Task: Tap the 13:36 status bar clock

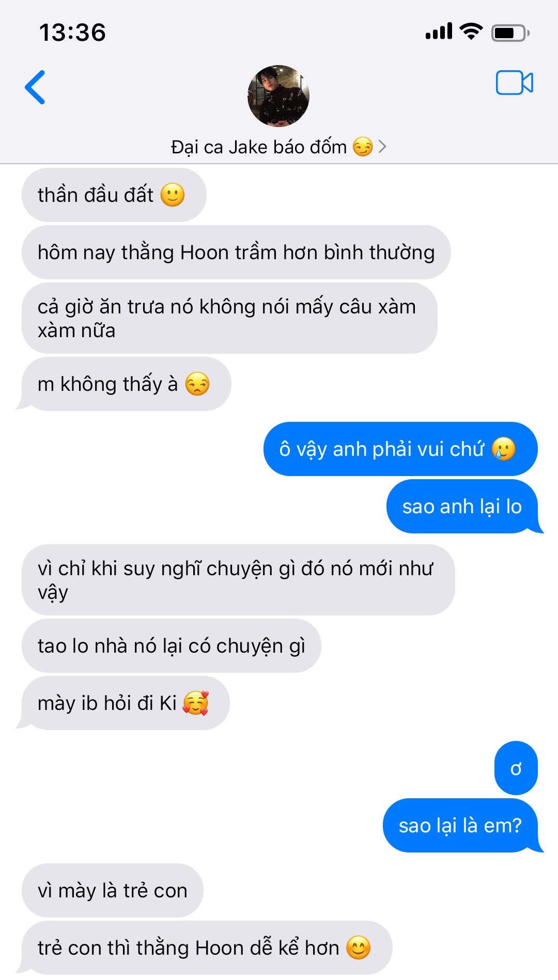Action: pos(72,33)
